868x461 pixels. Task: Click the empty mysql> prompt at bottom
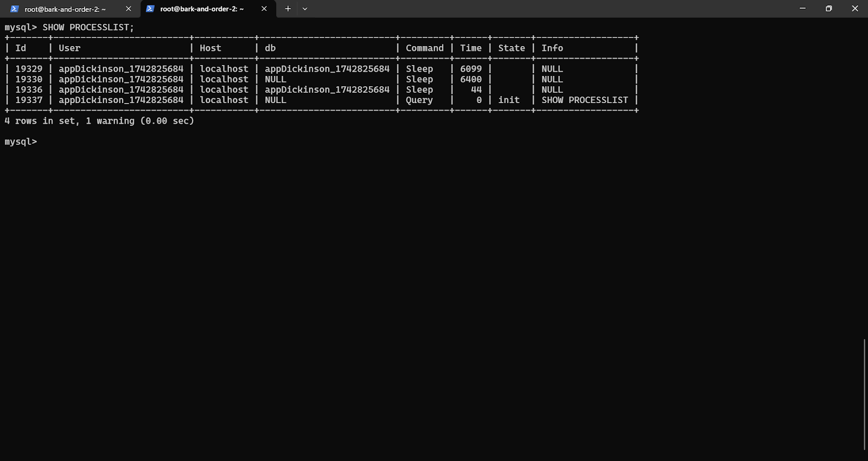[x=21, y=142]
